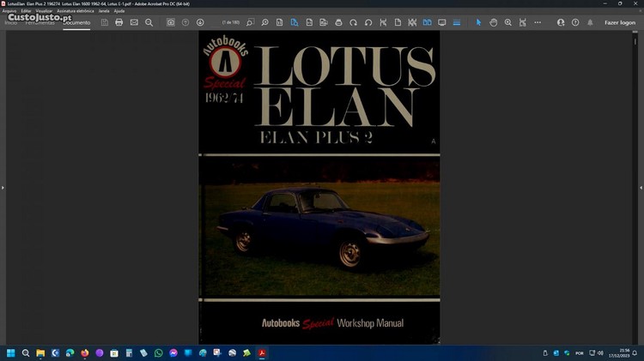Switch to the Documento tab

(x=76, y=22)
